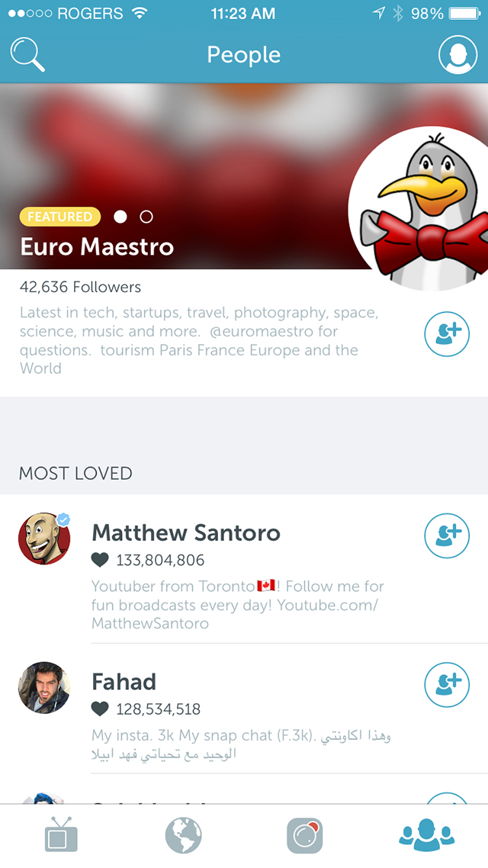Open the FEATURED label banner
The image size is (488, 868).
[59, 217]
